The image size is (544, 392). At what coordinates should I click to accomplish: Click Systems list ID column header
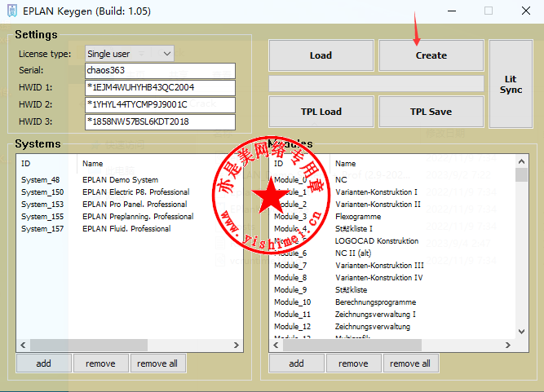(46, 164)
